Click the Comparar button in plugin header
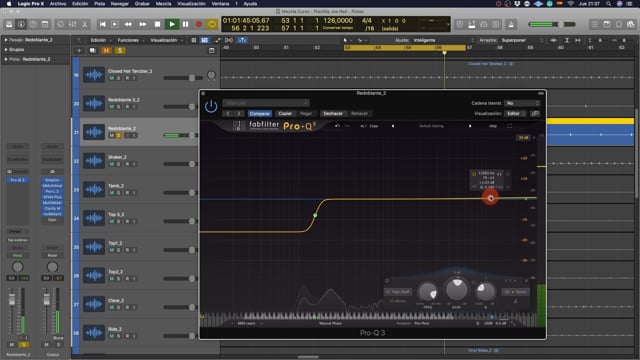Image resolution: width=640 pixels, height=360 pixels. (260, 113)
